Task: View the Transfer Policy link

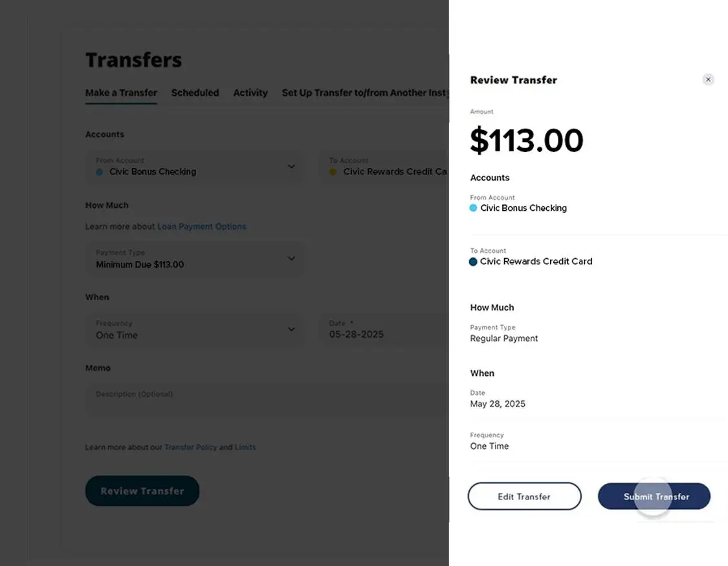Action: coord(191,447)
